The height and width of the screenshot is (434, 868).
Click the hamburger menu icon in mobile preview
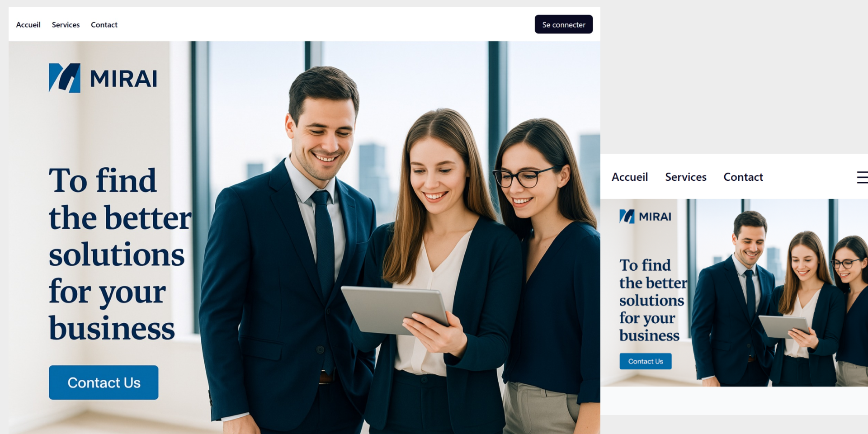pos(862,177)
